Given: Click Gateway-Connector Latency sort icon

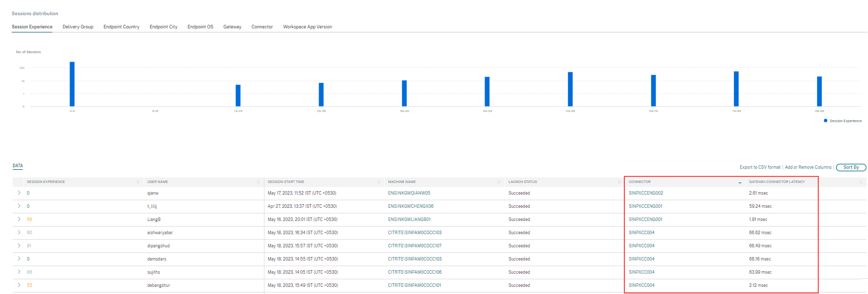Looking at the screenshot, I should (860, 182).
